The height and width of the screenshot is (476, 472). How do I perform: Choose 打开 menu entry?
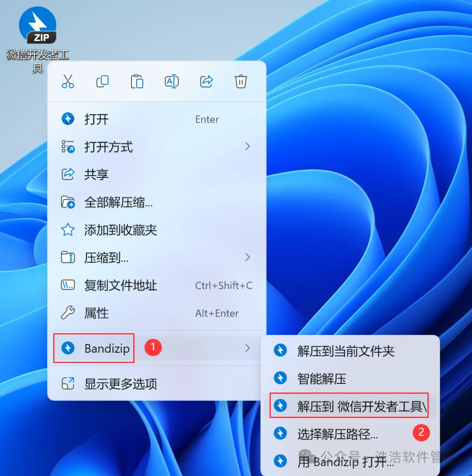point(156,119)
